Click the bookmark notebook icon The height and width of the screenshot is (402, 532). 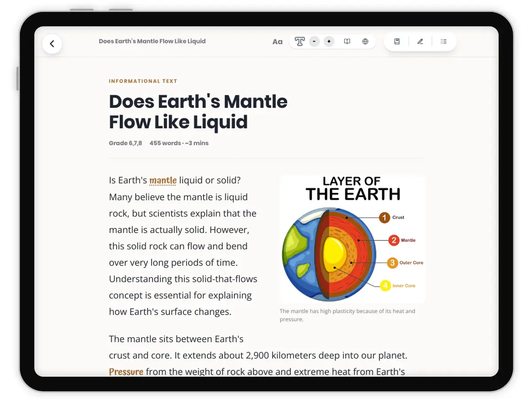click(397, 42)
